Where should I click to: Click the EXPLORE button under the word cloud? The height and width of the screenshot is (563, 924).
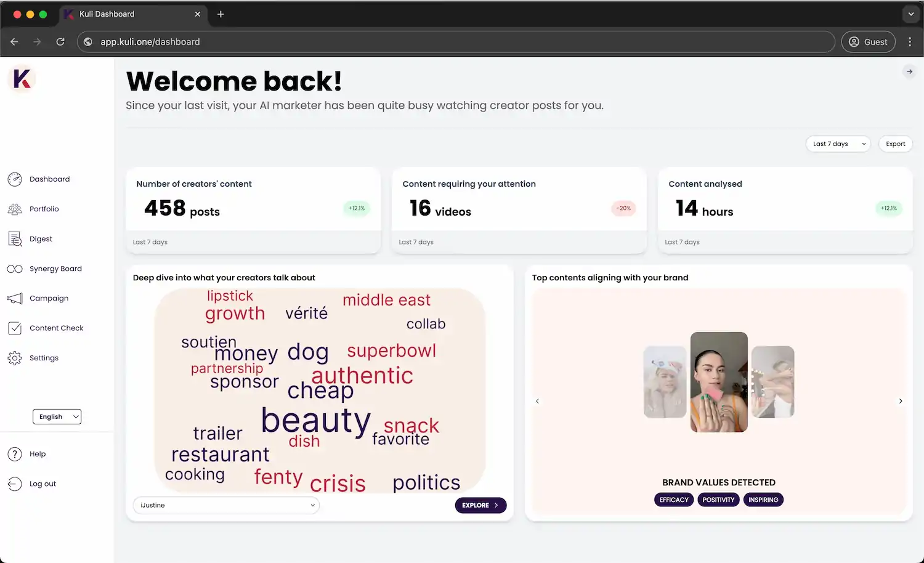pos(480,505)
